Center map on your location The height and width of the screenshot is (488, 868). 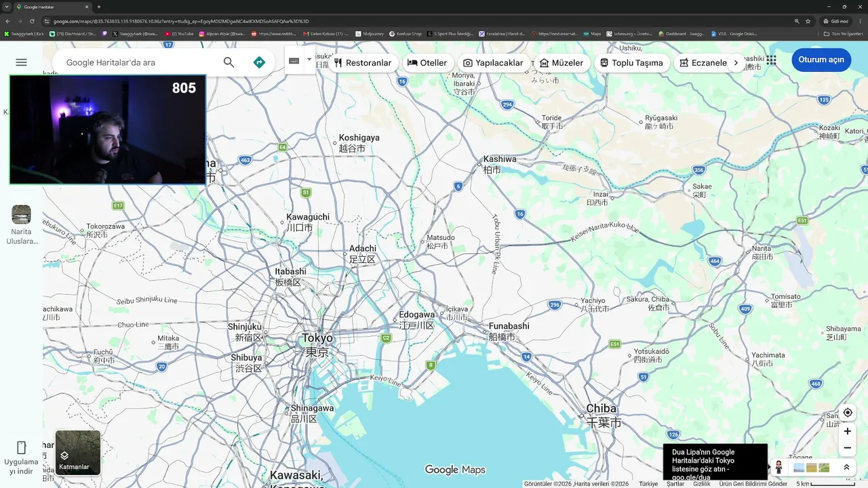coord(848,413)
